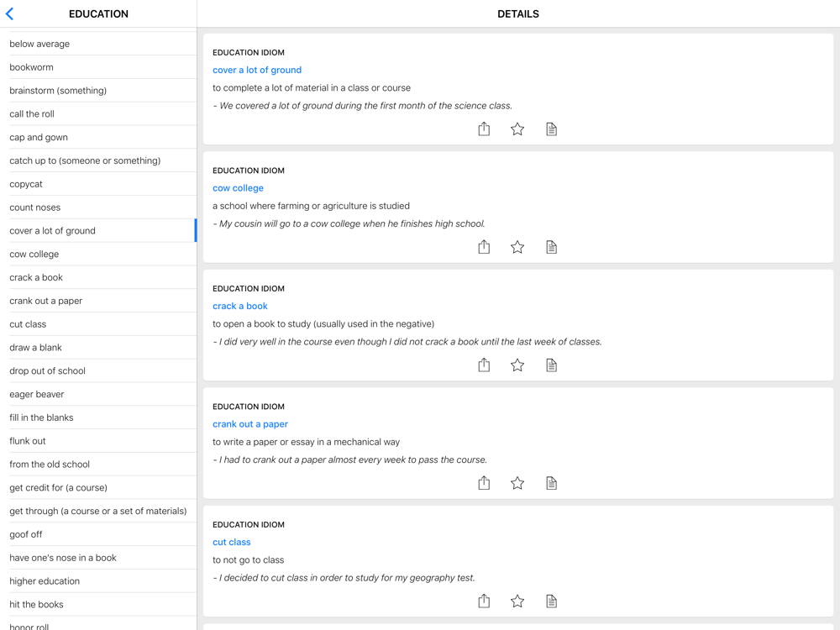Image resolution: width=840 pixels, height=630 pixels.
Task: Choose "hit the books" in the list
Action: pyautogui.click(x=36, y=604)
